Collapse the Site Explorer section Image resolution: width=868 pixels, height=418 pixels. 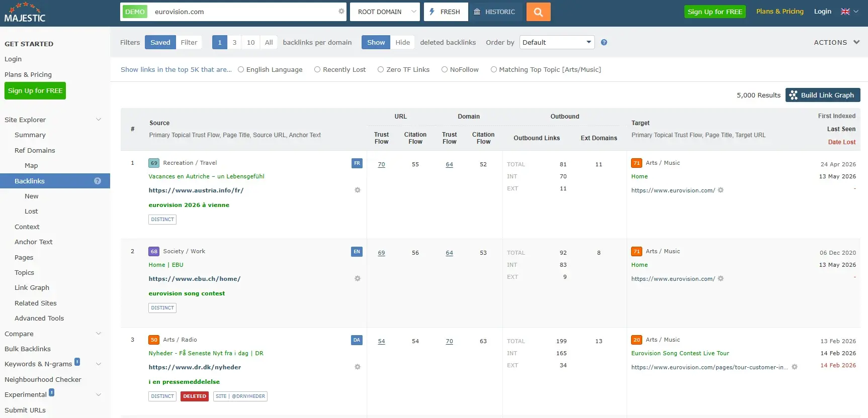click(99, 120)
